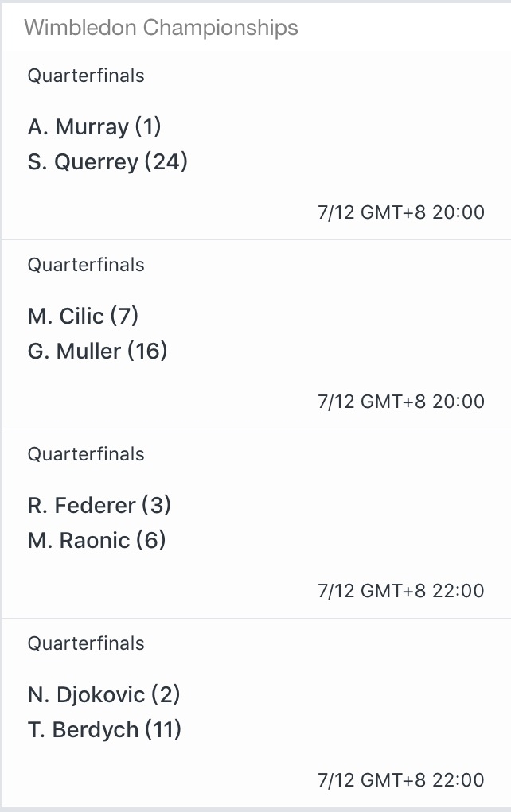This screenshot has width=511, height=812.
Task: Select player M. Cilic (7)
Action: coord(83,317)
